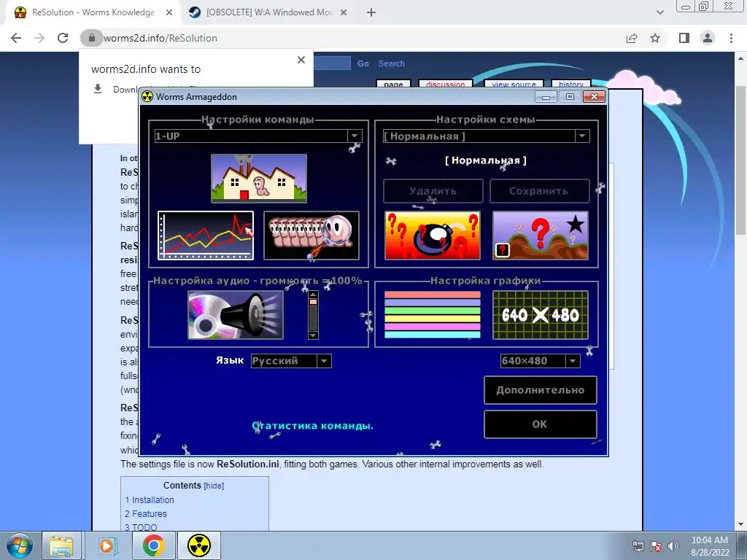Open the game options terrain question-mark icon
747x560 pixels.
pyautogui.click(x=541, y=236)
